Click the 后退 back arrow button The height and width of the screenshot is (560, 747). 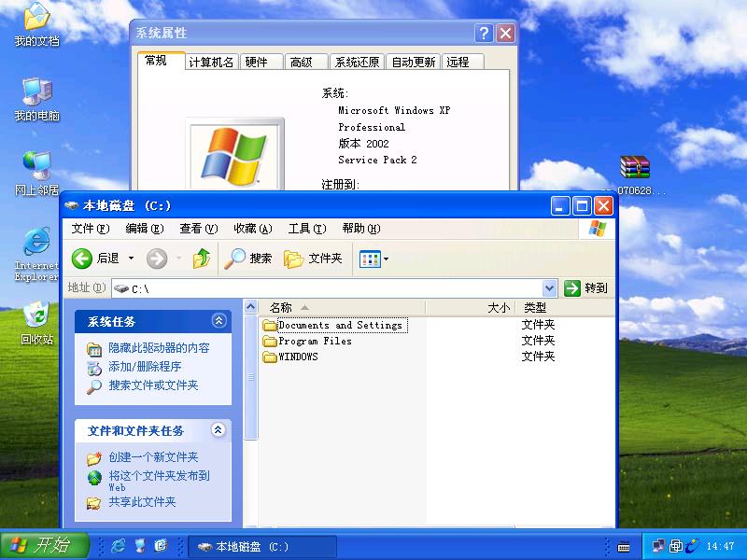click(95, 259)
